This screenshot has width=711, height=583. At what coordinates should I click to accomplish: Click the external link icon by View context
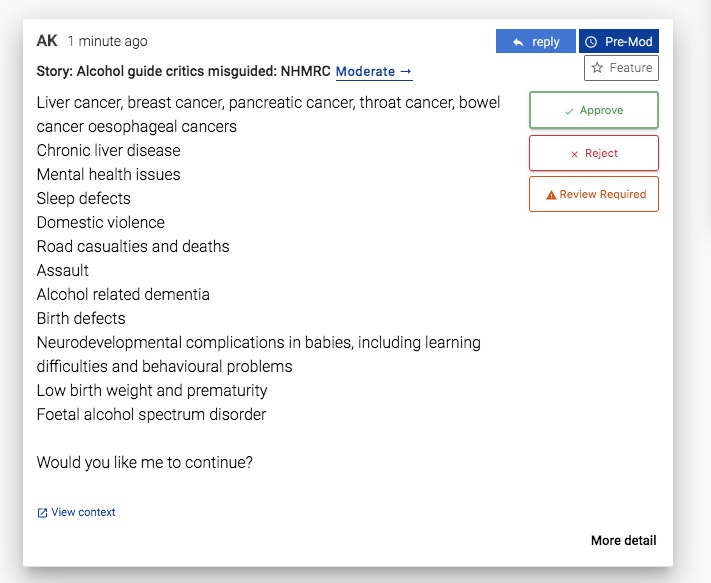coord(42,513)
